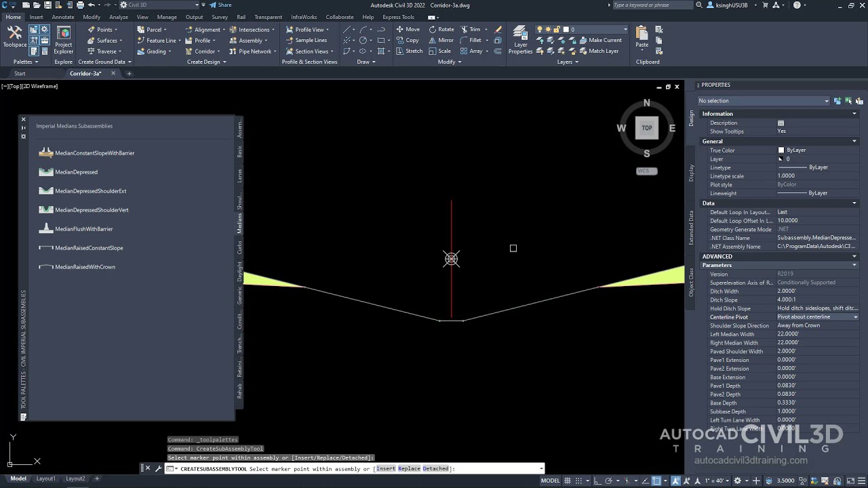Open Layer Properties manager
Viewport: 868px width, 488px height.
[520, 40]
